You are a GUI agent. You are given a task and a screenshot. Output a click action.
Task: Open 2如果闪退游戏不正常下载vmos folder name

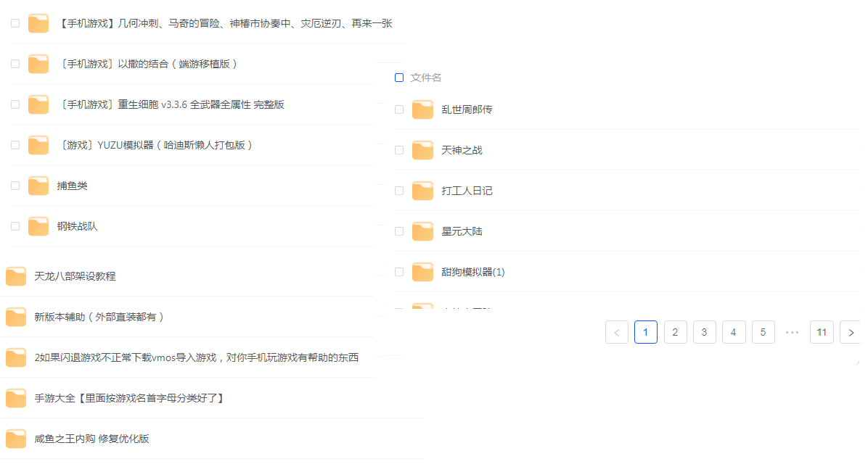pyautogui.click(x=197, y=357)
